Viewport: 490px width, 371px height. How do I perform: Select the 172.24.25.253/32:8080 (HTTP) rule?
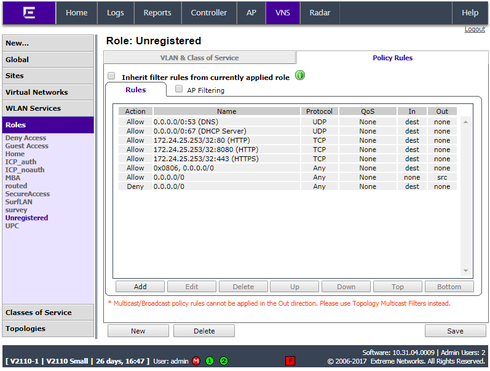[288, 150]
